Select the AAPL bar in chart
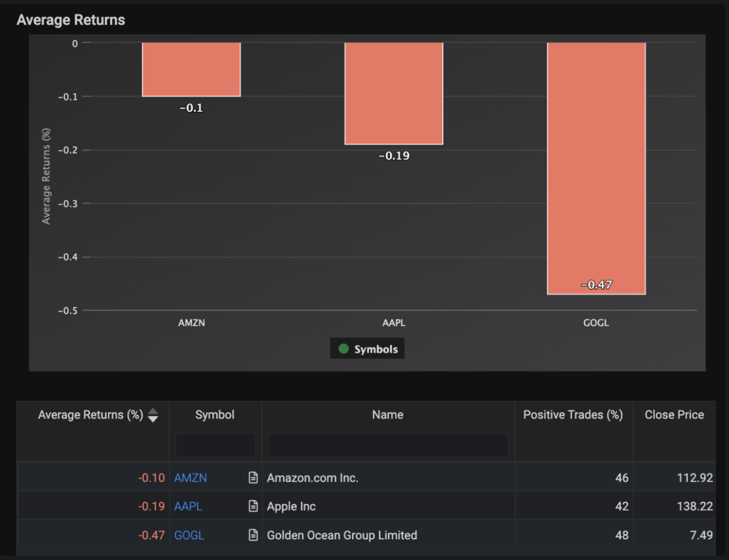 coord(394,94)
